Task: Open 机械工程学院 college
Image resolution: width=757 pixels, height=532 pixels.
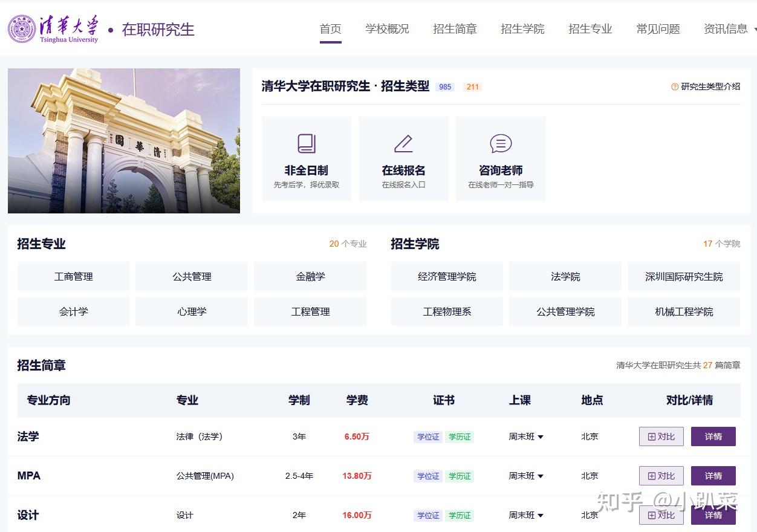Action: point(684,311)
